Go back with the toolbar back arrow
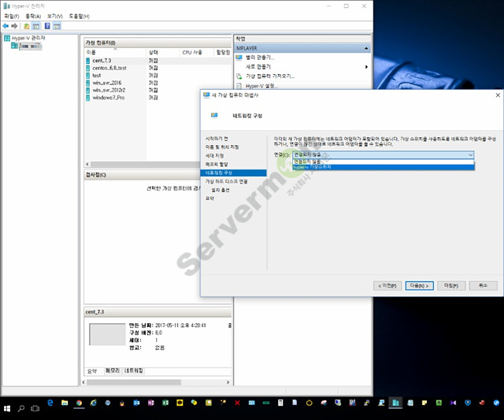The image size is (504, 420). point(6,26)
